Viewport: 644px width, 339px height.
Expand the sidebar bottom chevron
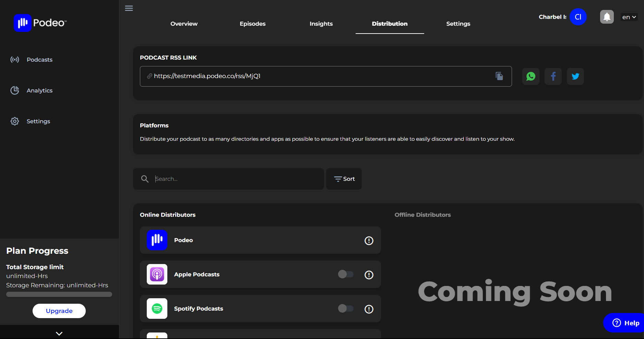click(x=59, y=334)
